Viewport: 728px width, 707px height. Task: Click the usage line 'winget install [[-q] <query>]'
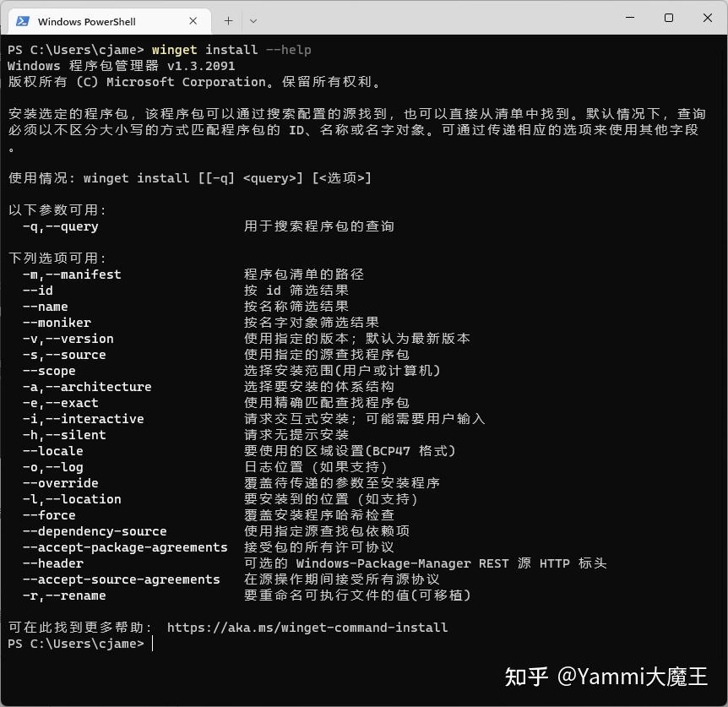coord(193,178)
